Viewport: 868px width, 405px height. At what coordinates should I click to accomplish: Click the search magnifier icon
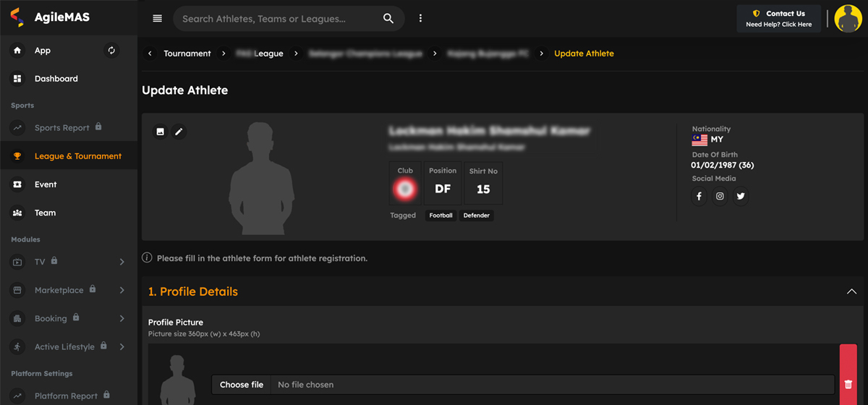[x=388, y=19]
